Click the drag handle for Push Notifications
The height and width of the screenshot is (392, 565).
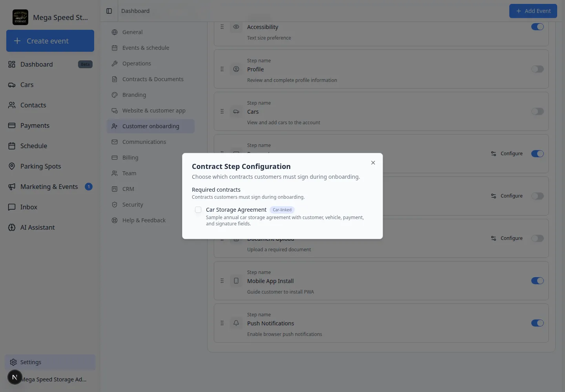coord(222,323)
